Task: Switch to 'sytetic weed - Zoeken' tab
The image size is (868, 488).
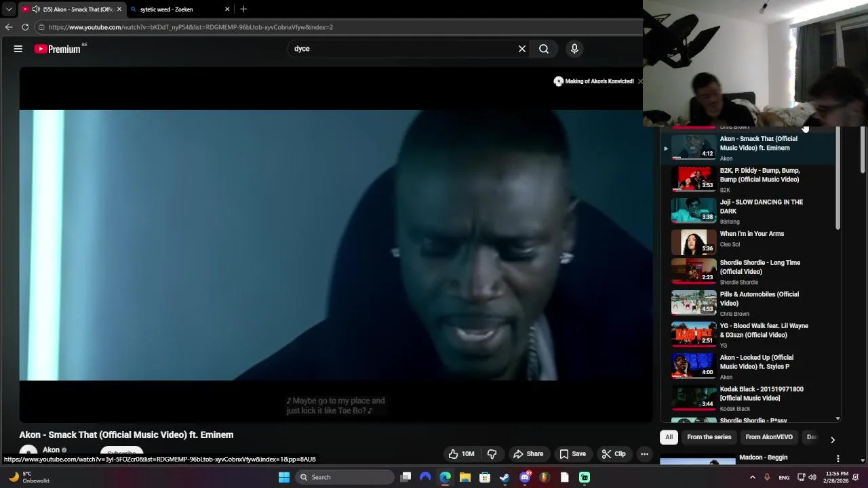Action: pyautogui.click(x=180, y=9)
